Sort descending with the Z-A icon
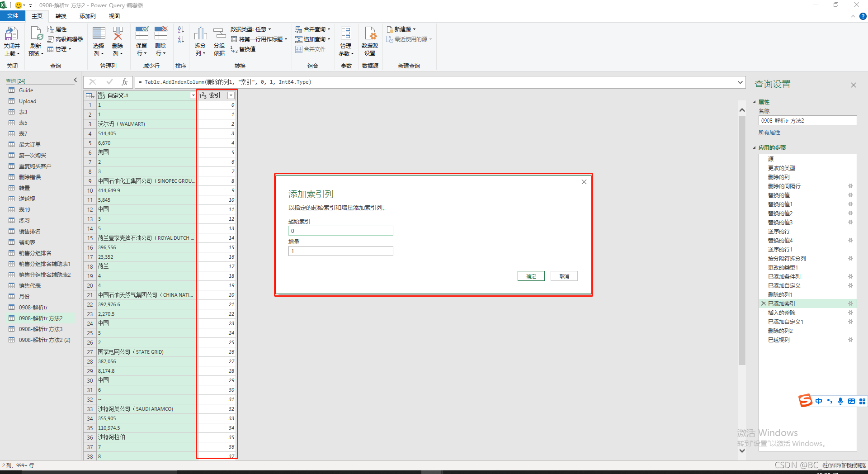Image resolution: width=868 pixels, height=474 pixels. coord(181,39)
